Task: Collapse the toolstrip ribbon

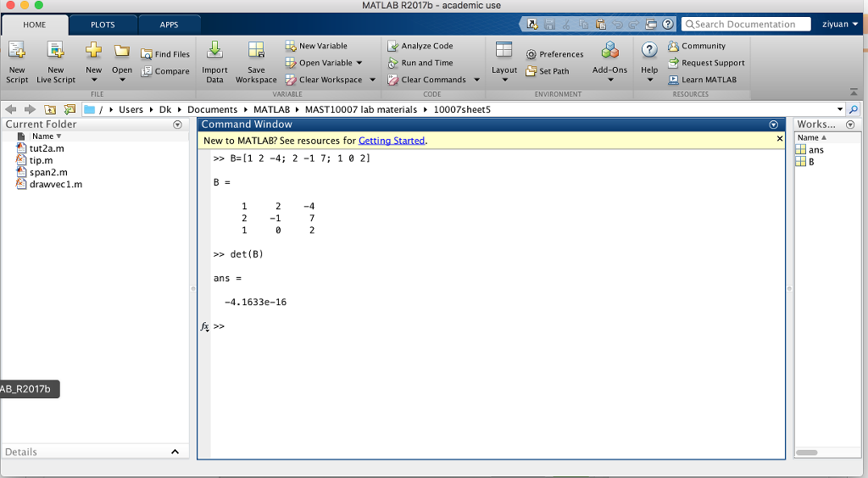Action: tap(854, 92)
